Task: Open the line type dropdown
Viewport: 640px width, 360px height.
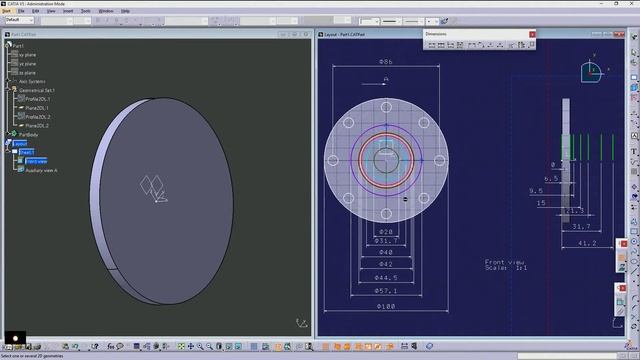Action: click(413, 21)
